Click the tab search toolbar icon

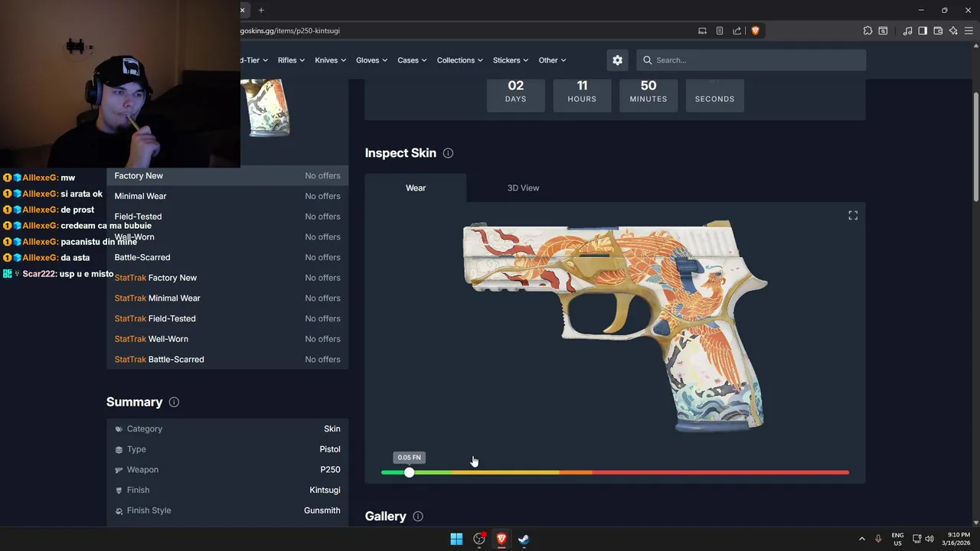click(883, 31)
